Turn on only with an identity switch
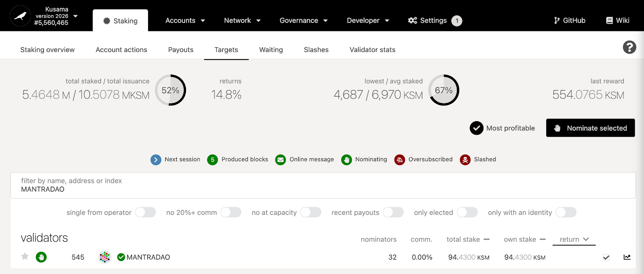The image size is (644, 274). pos(566,212)
